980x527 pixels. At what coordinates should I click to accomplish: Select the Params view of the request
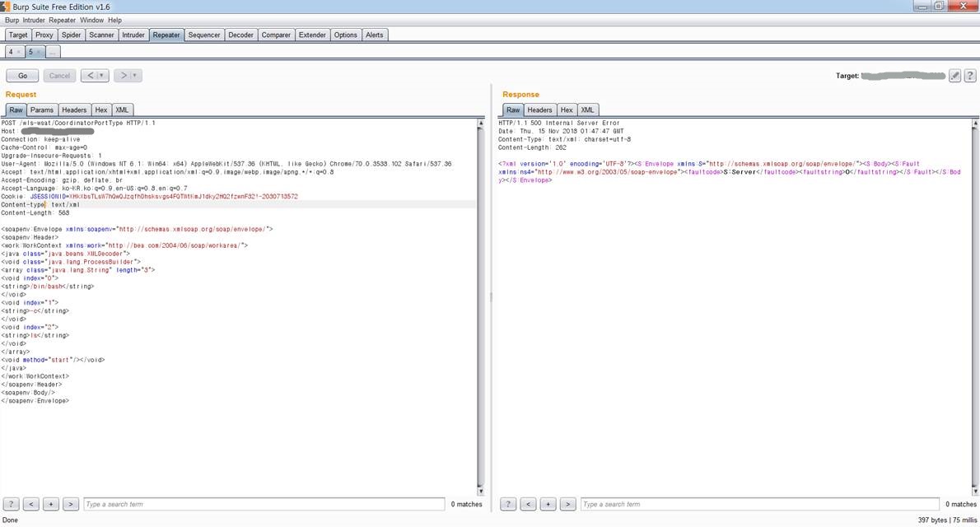coord(42,110)
